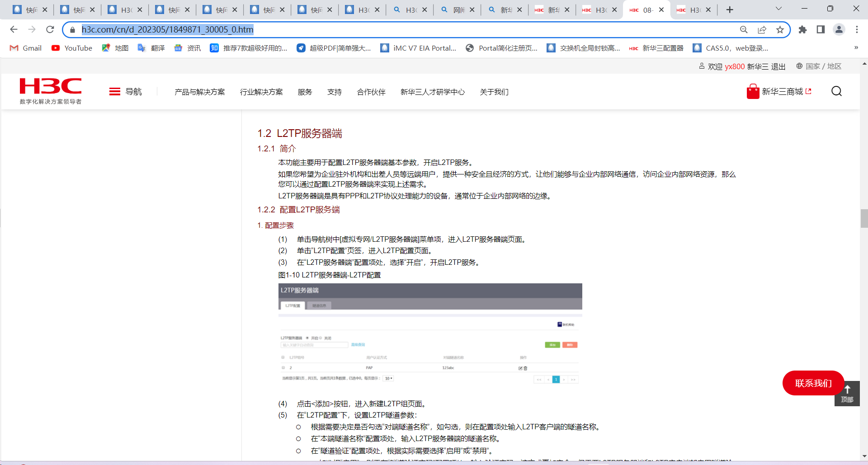
Task: Open the YouTube bookmark
Action: pos(72,48)
